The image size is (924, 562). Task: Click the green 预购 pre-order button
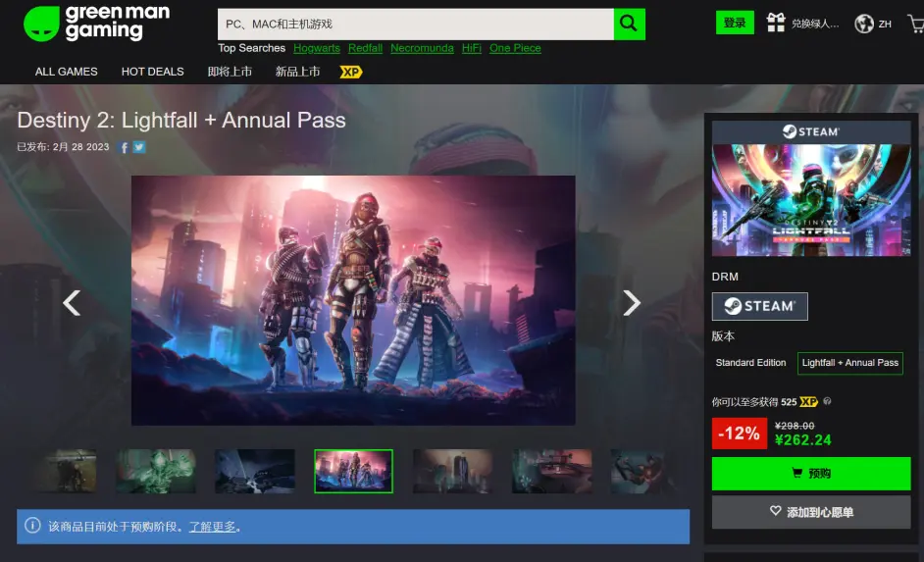click(811, 473)
